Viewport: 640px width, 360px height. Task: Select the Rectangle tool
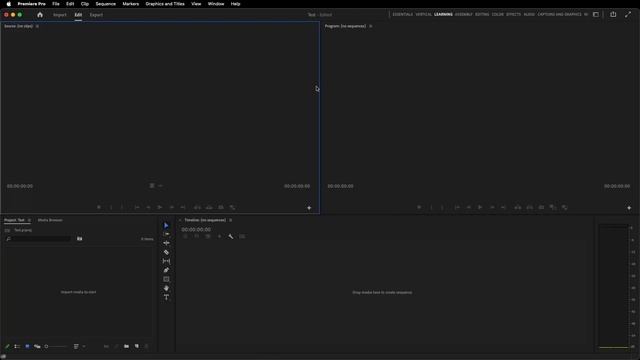pyautogui.click(x=166, y=279)
